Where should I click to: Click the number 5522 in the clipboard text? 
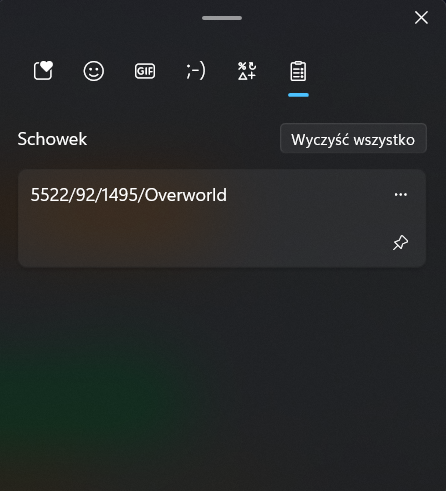point(49,195)
